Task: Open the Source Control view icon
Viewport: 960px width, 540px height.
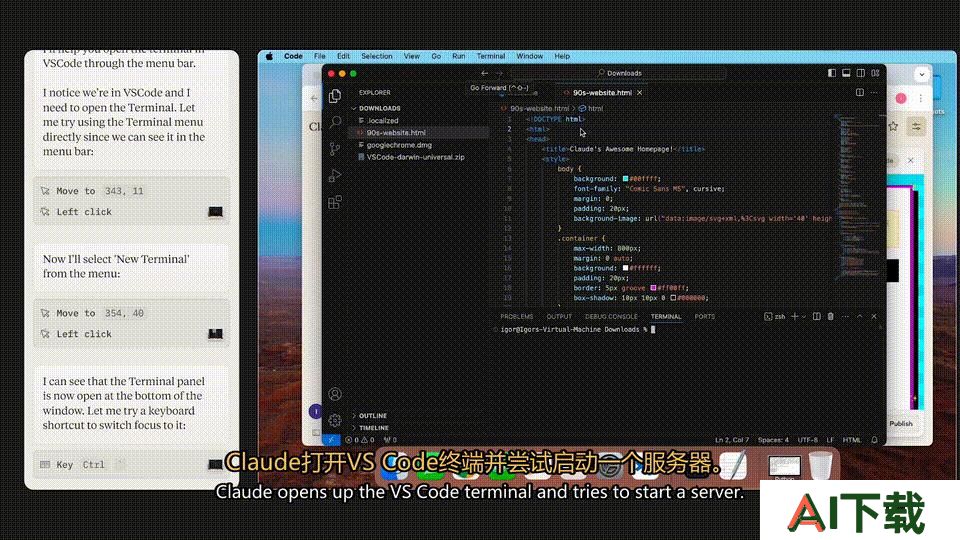Action: click(335, 149)
